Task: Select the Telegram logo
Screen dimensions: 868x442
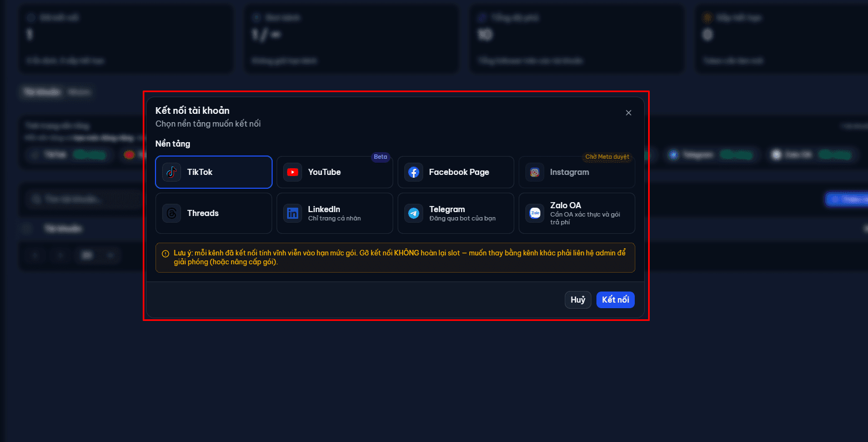Action: pos(414,213)
